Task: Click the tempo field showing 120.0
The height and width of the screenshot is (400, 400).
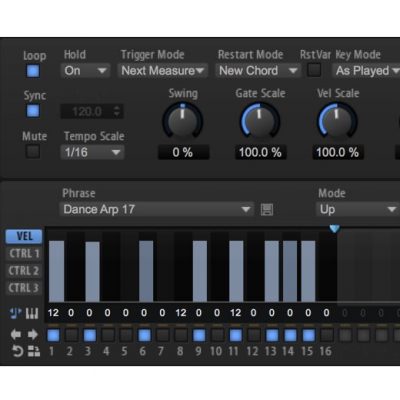Action: (x=92, y=112)
